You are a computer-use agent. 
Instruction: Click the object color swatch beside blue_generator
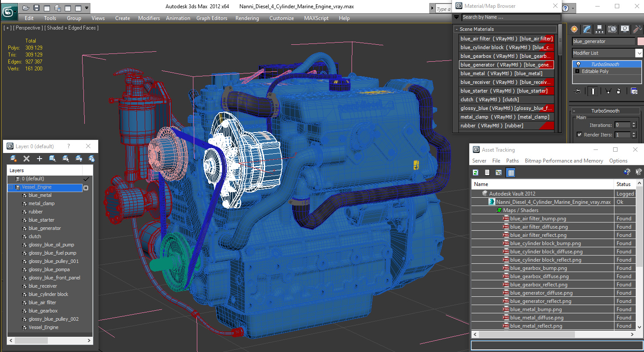click(640, 41)
